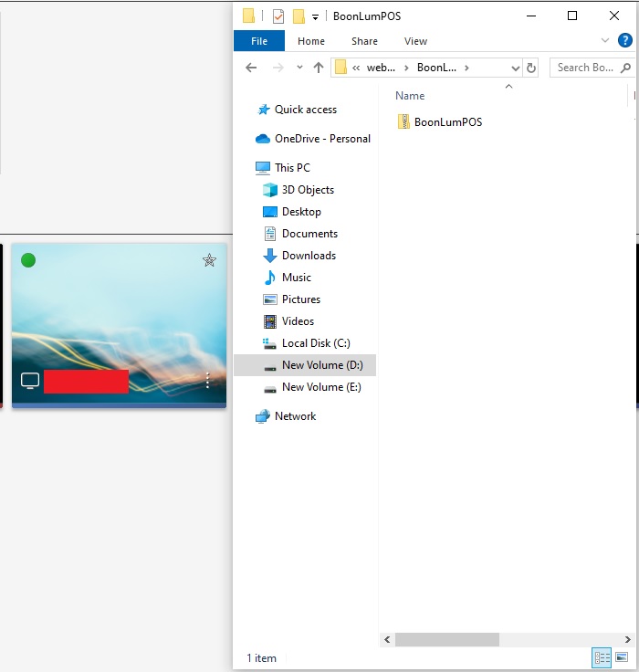Click the Search box field
Image resolution: width=639 pixels, height=672 pixels.
point(584,68)
